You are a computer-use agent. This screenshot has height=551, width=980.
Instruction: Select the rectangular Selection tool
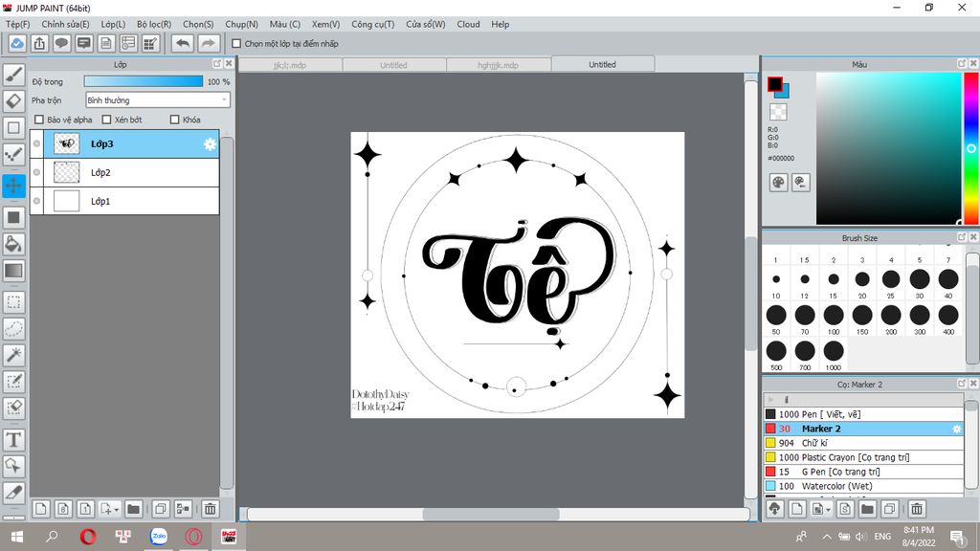(x=13, y=302)
